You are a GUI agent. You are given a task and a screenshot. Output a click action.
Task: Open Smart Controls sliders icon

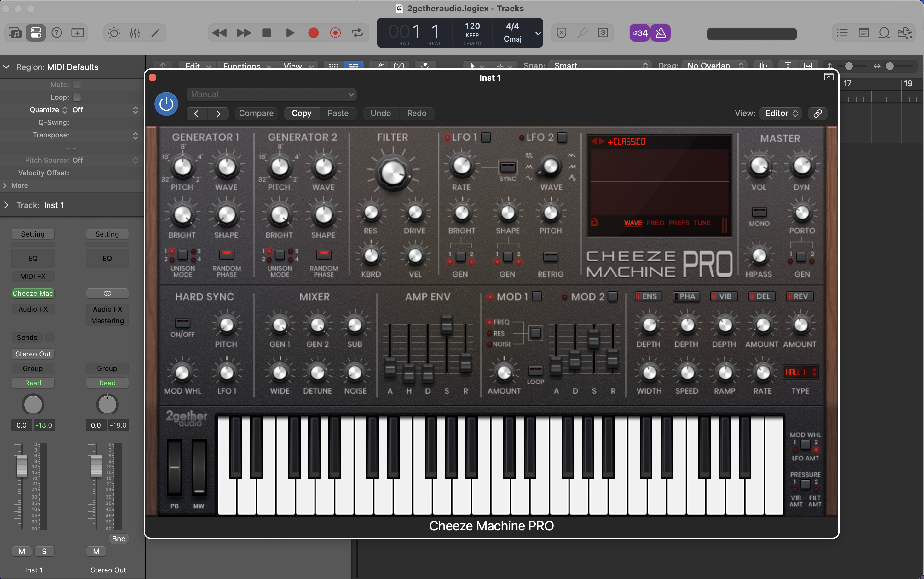[x=114, y=33]
